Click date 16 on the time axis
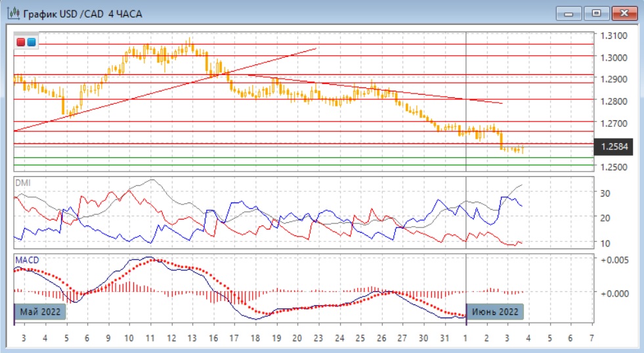Image resolution: width=644 pixels, height=353 pixels. [213, 338]
